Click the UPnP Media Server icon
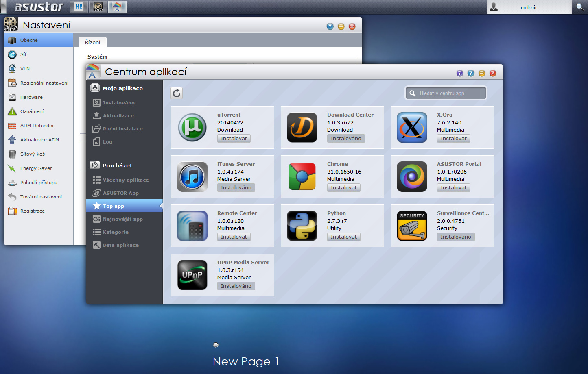This screenshot has height=374, width=588. tap(192, 275)
